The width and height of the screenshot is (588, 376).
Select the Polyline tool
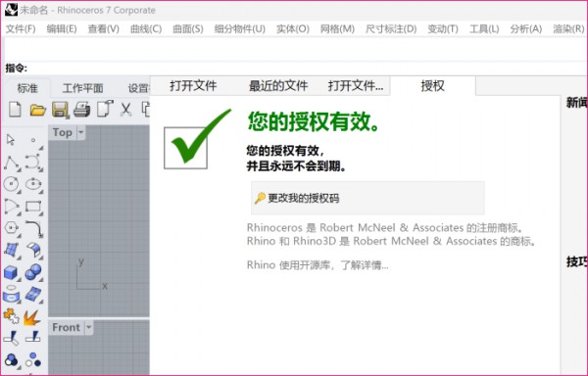12,163
